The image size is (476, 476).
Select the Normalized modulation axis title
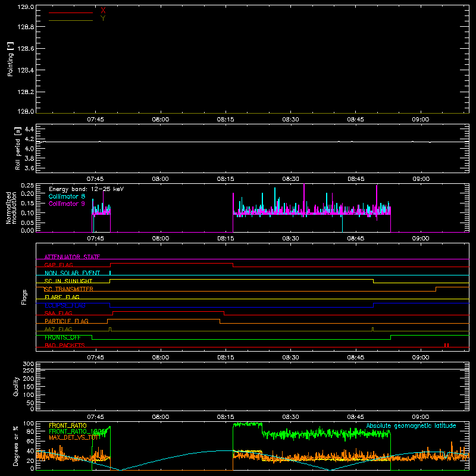tap(11, 208)
